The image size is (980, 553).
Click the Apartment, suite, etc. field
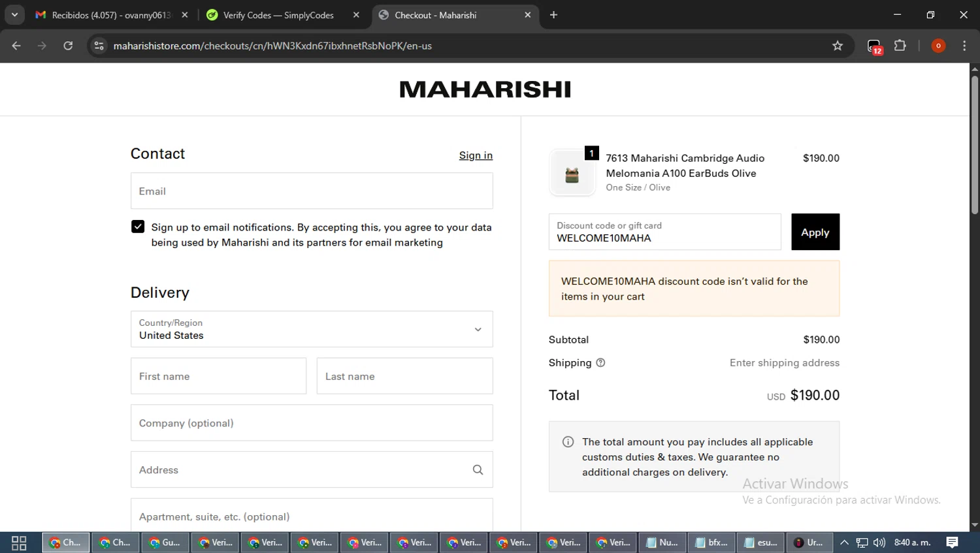coord(312,515)
